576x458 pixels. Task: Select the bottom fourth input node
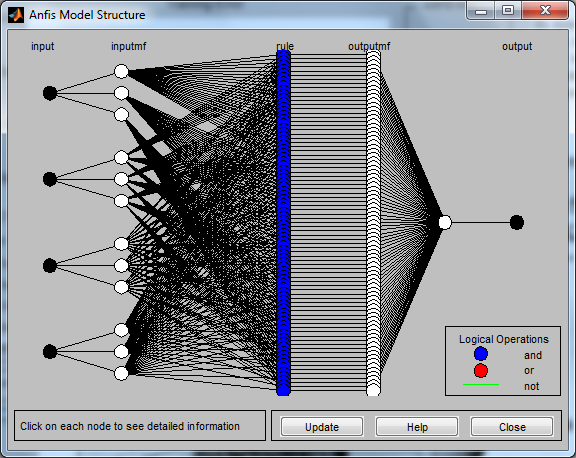(50, 351)
